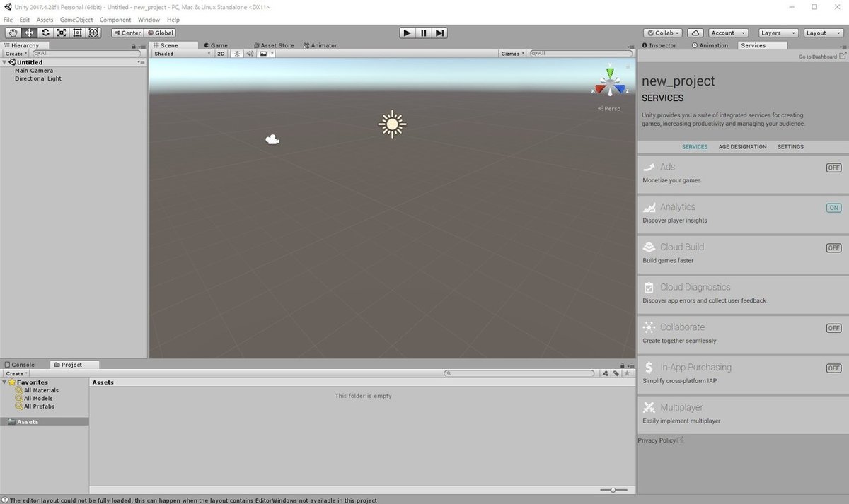Toggle the Collaborate OFF switch
849x504 pixels.
tap(833, 328)
